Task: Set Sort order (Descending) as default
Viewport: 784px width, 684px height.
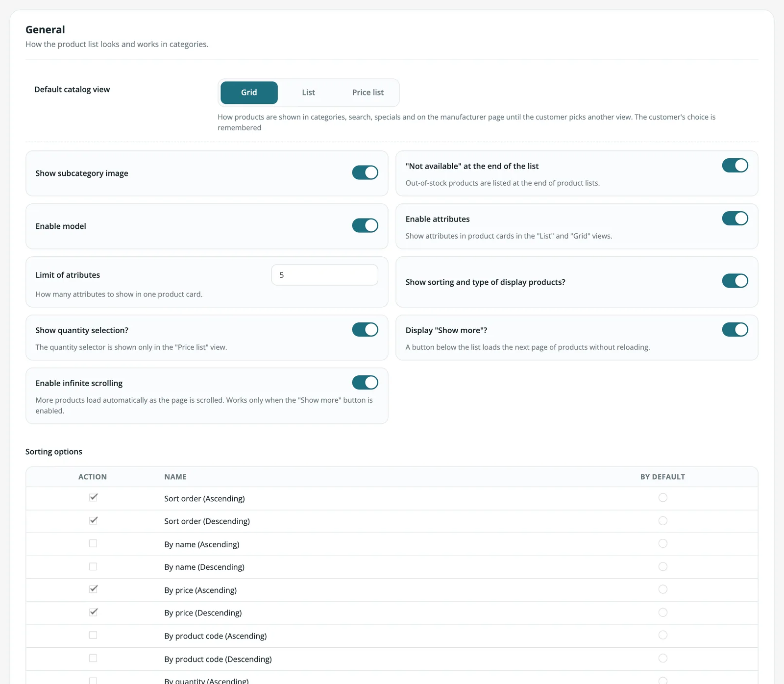Action: (663, 521)
